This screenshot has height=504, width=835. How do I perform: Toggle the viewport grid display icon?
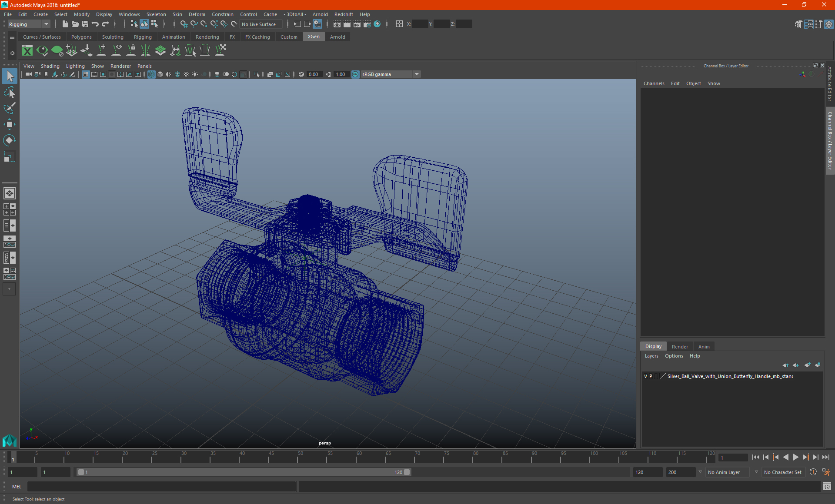pyautogui.click(x=86, y=74)
